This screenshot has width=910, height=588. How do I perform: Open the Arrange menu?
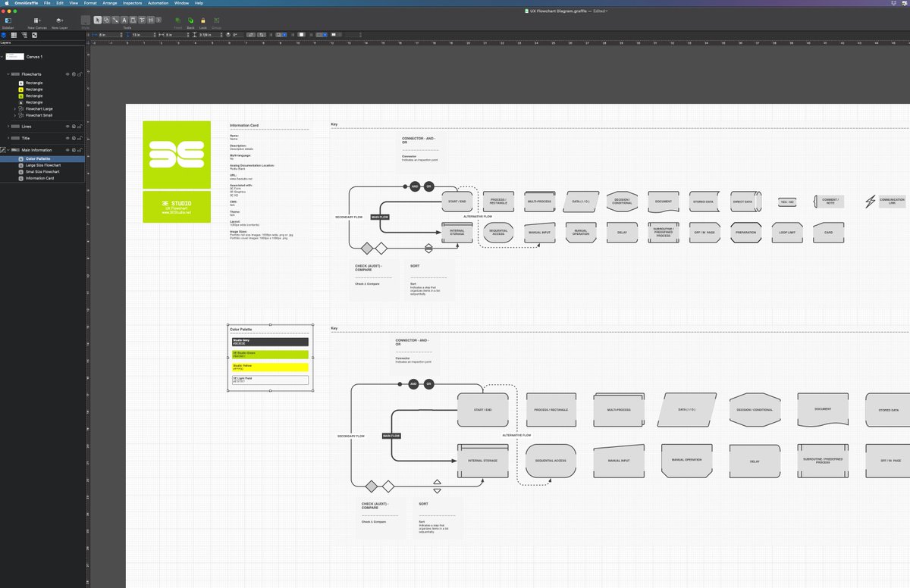[110, 3]
